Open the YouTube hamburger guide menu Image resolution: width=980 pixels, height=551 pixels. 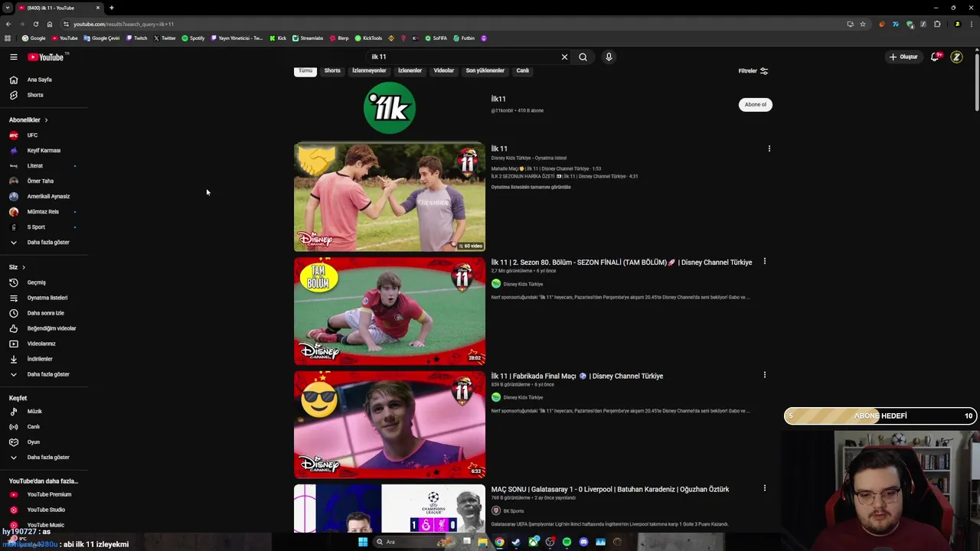13,57
